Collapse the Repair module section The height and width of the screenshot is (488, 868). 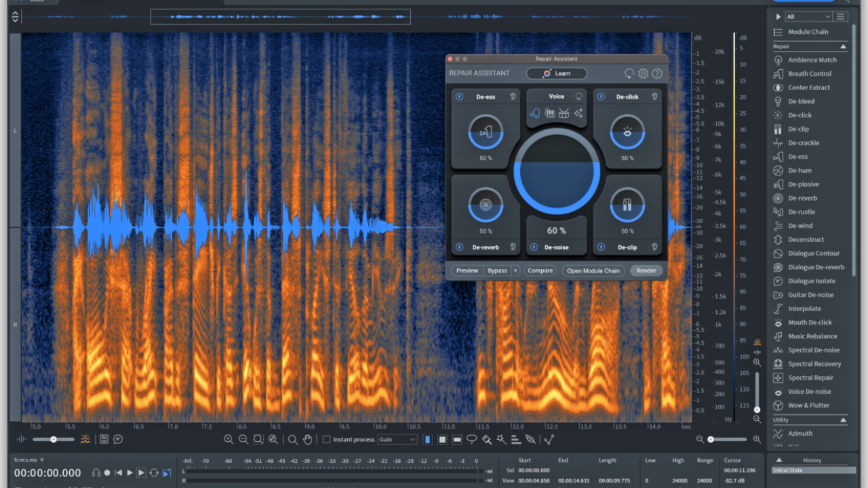[844, 47]
